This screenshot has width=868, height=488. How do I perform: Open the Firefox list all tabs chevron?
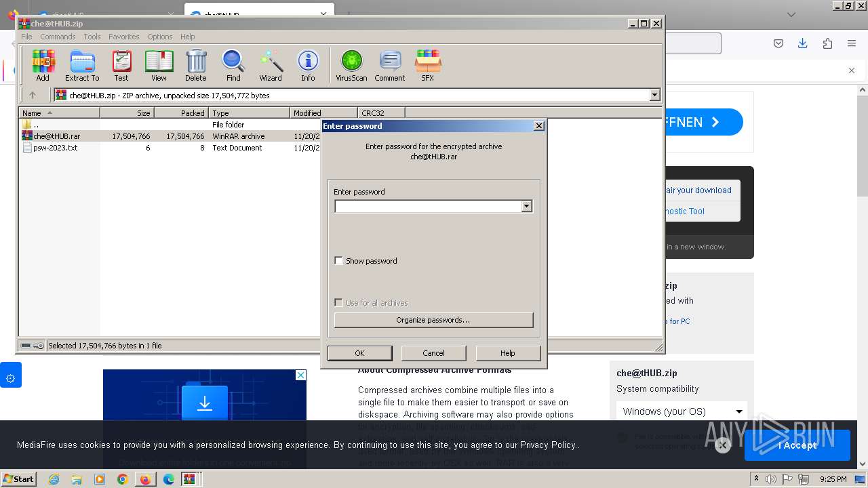click(791, 14)
